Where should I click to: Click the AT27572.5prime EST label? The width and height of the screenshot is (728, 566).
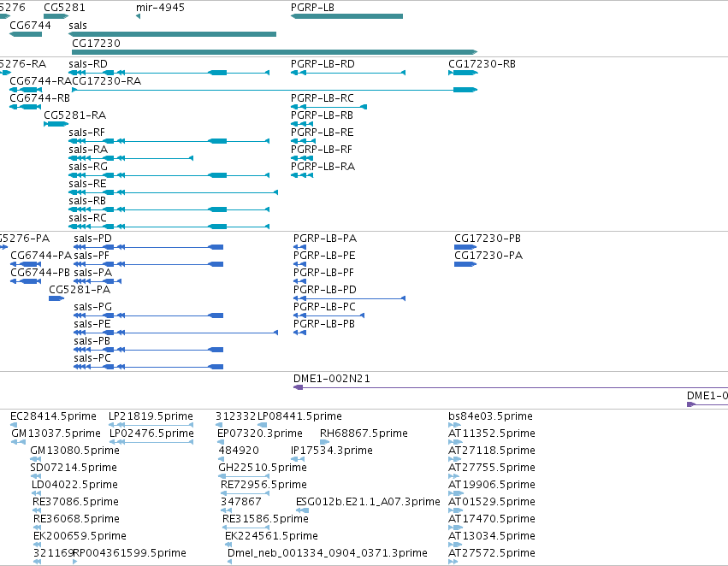pos(492,553)
